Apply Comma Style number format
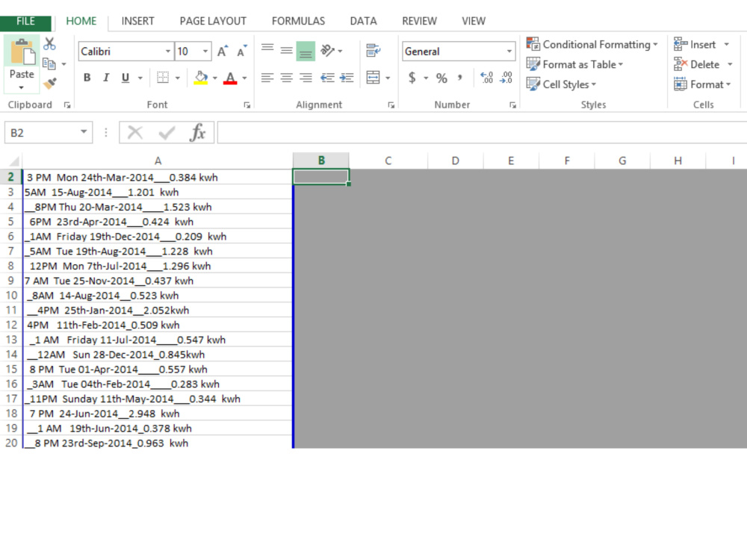This screenshot has width=747, height=560. (x=459, y=77)
